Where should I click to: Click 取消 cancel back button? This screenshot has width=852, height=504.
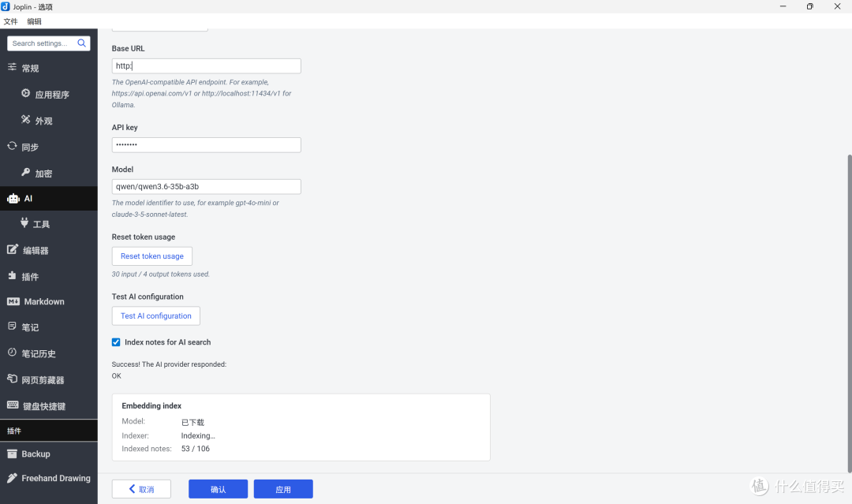pos(141,489)
